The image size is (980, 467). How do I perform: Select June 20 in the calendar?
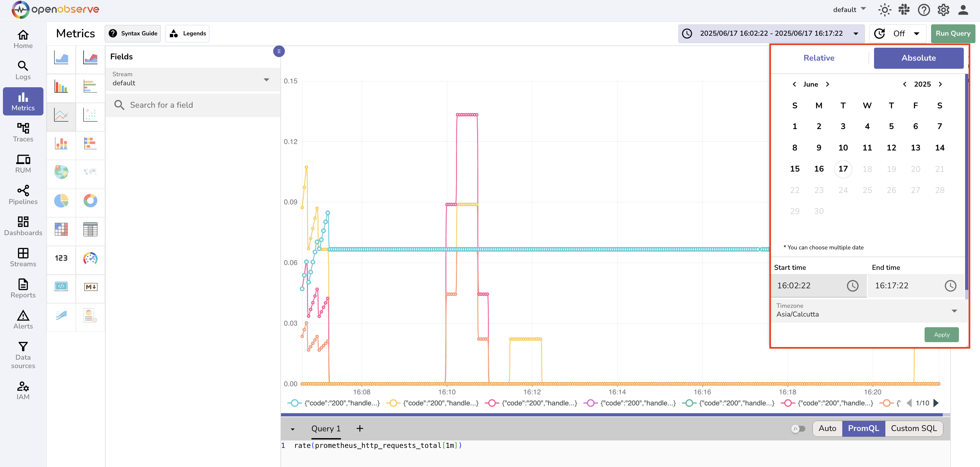click(x=916, y=169)
